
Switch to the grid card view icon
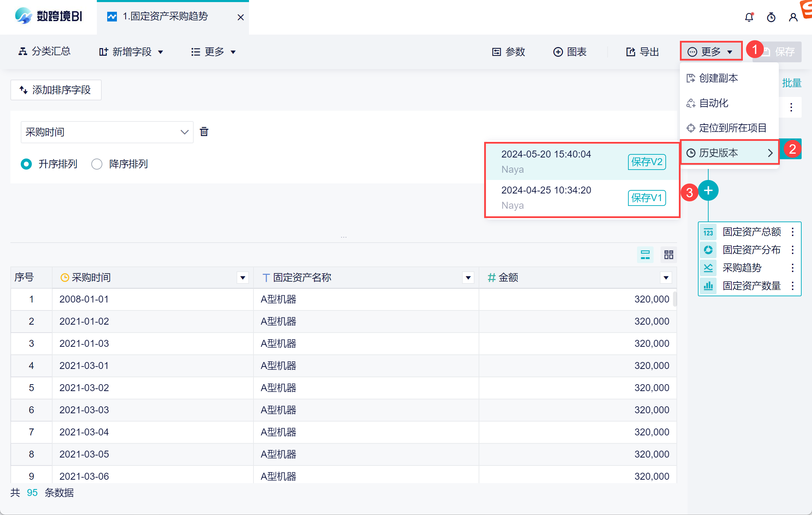(x=668, y=255)
